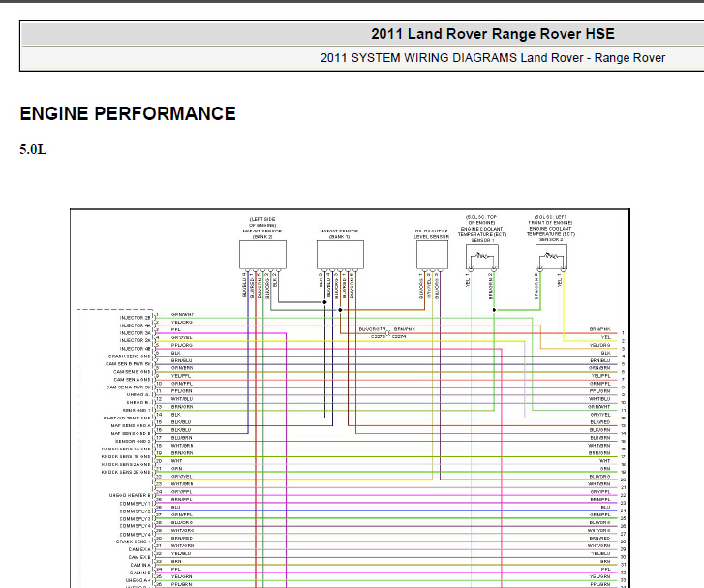Click the "2011 SYSTEM WIRING DIAGRAMS" subtitle line

[493, 58]
